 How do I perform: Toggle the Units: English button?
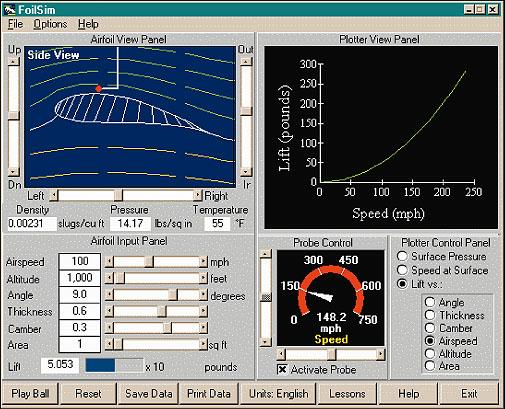[x=278, y=394]
